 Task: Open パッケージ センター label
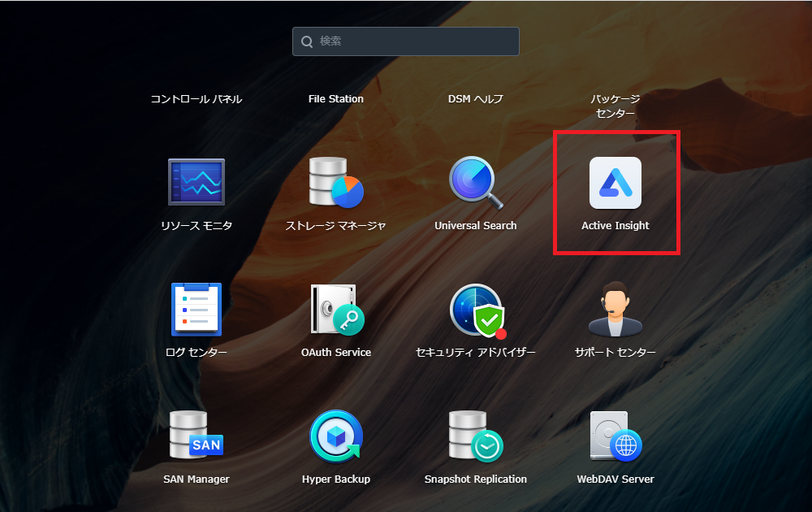click(x=615, y=106)
